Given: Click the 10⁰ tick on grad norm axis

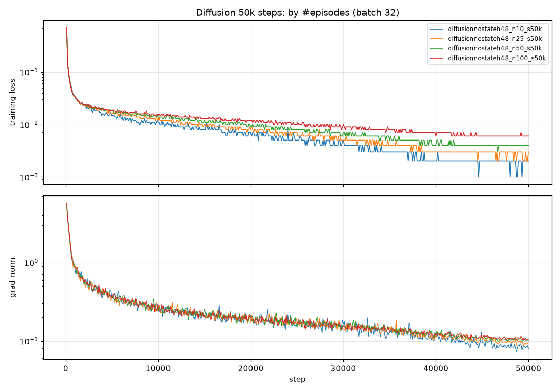Looking at the screenshot, I should pyautogui.click(x=31, y=263).
